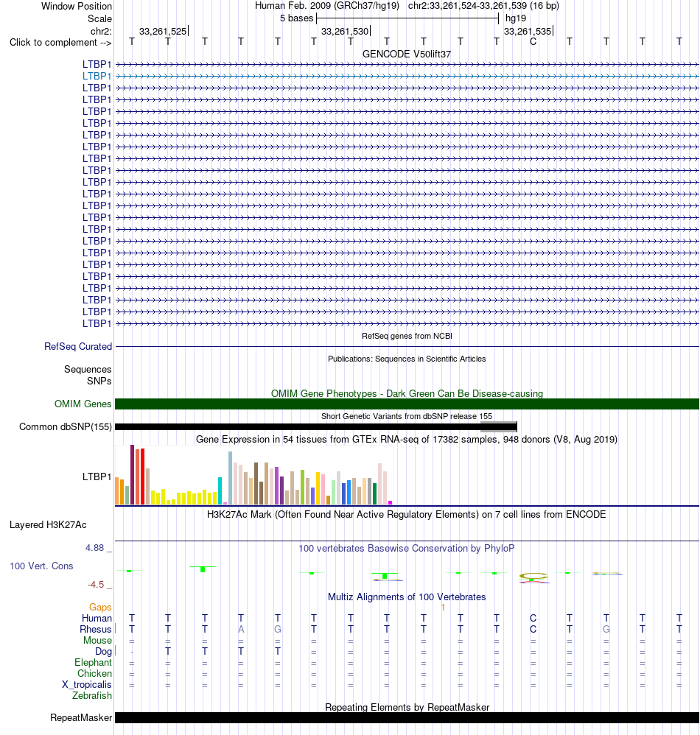
Task: Open 'Publications: Sequences in Scientific Articles' track title
Action: tap(407, 359)
